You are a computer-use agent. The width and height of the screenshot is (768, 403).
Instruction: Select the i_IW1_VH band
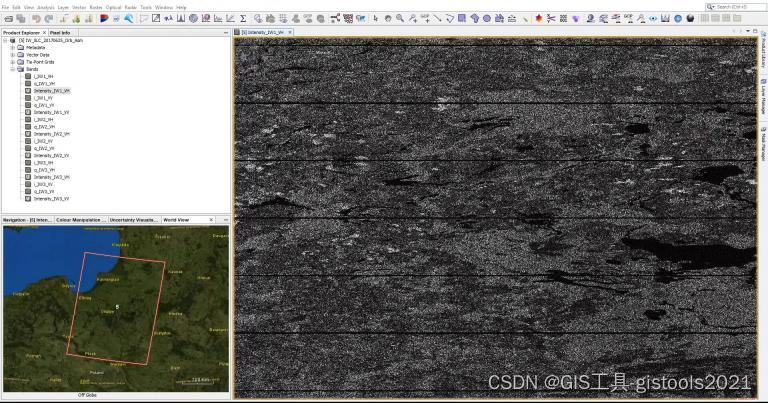click(x=44, y=76)
